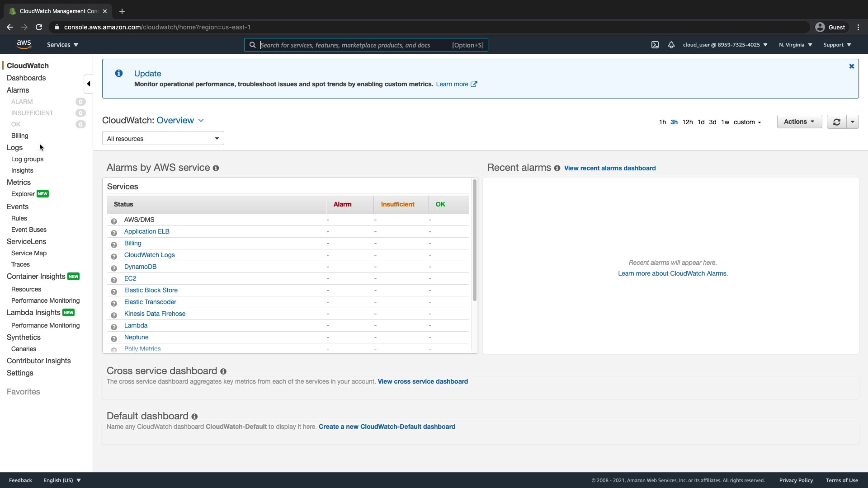
Task: Click info icon beside Recent alarms
Action: pos(557,168)
